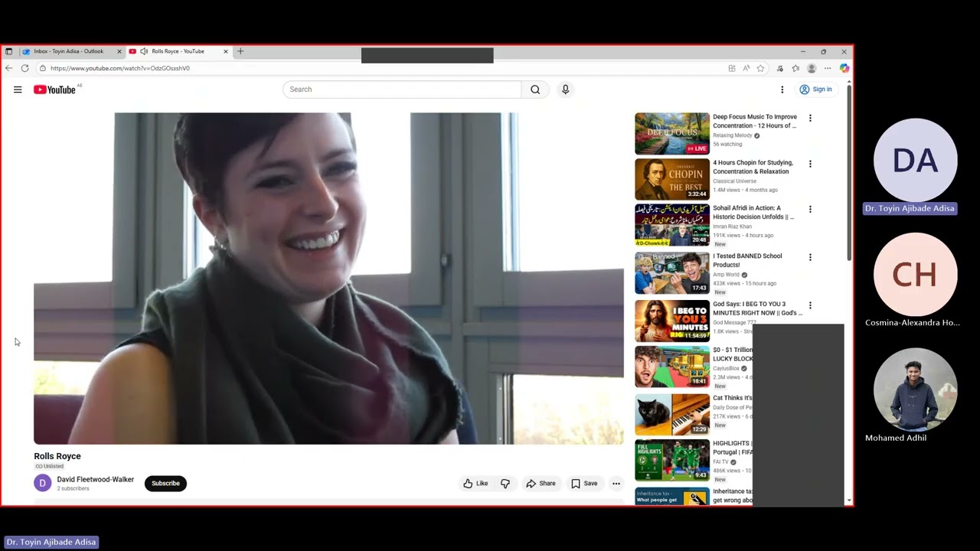Open options for Sohail Afridi video
The height and width of the screenshot is (551, 980).
[810, 209]
